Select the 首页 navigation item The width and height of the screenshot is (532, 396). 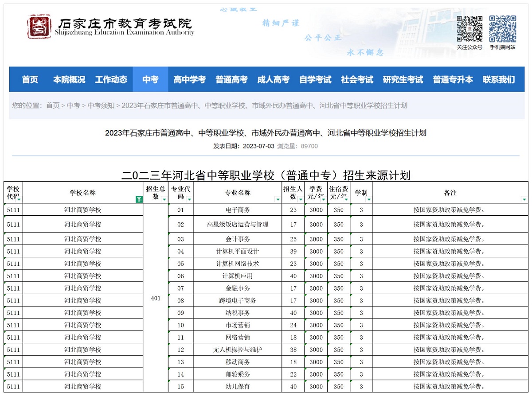[x=29, y=79]
